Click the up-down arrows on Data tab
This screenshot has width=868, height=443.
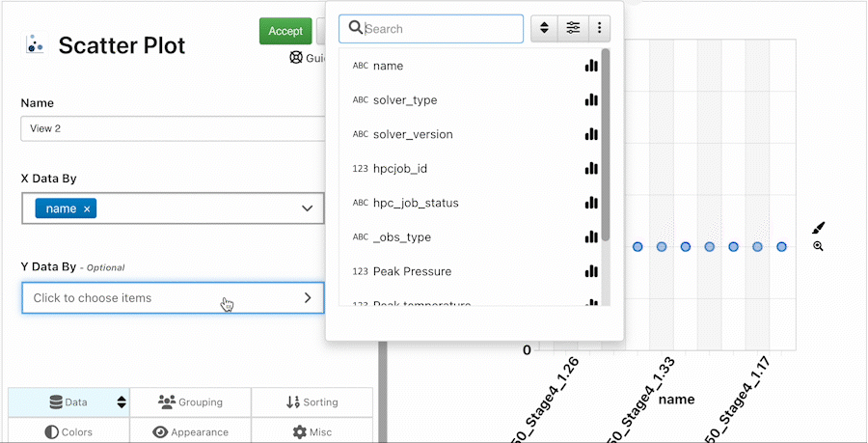point(122,402)
